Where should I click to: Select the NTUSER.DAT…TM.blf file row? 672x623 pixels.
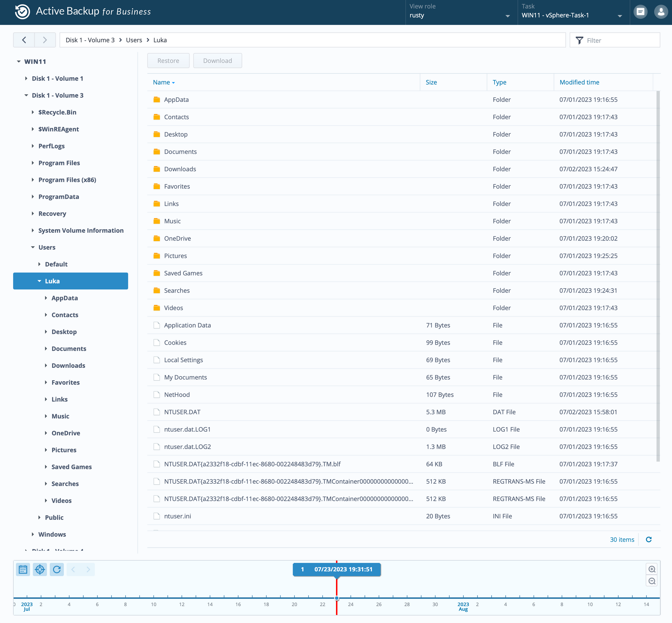[402, 464]
